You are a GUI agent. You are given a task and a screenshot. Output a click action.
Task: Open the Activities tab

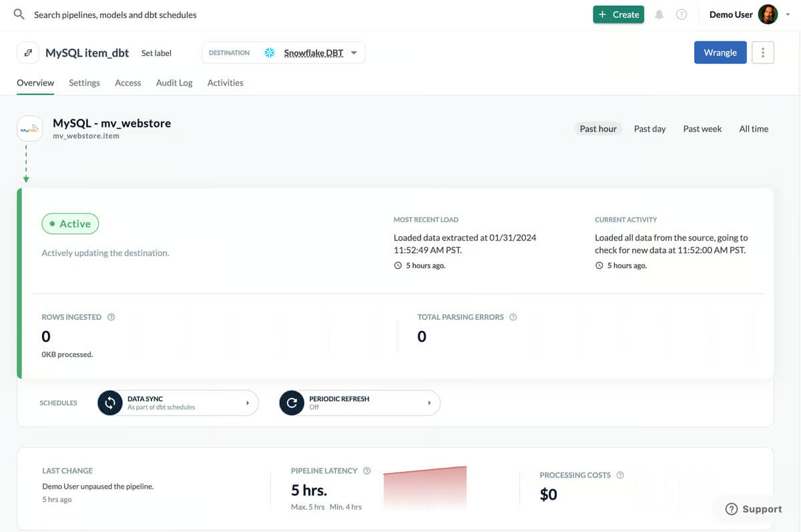point(225,83)
